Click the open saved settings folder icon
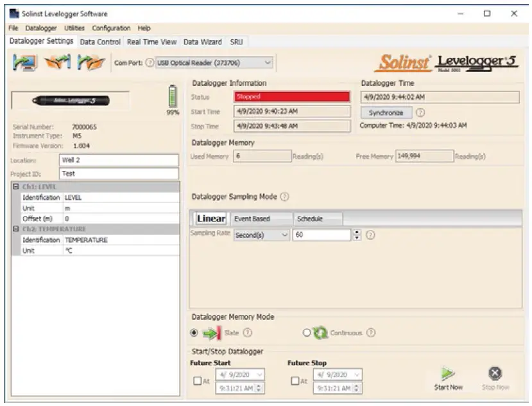 [91, 62]
